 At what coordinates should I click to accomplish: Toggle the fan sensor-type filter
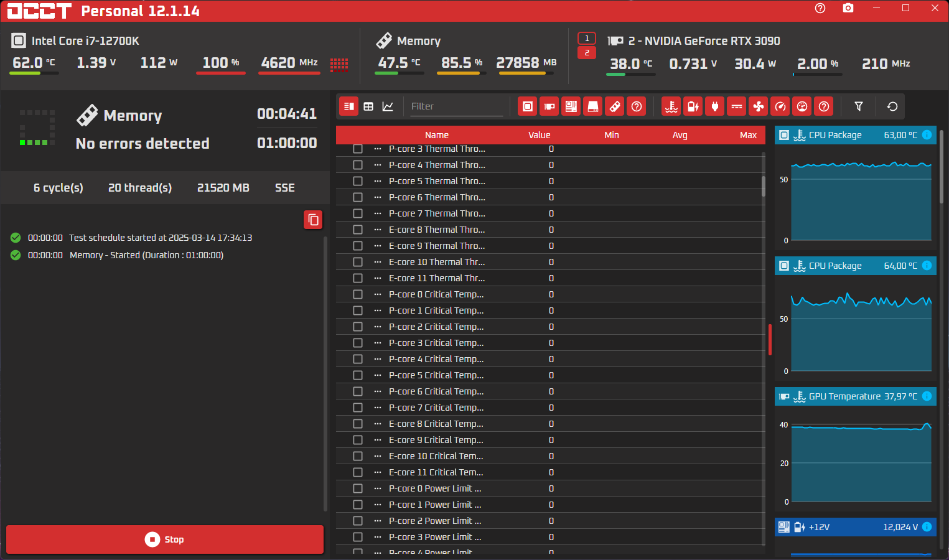pos(759,106)
